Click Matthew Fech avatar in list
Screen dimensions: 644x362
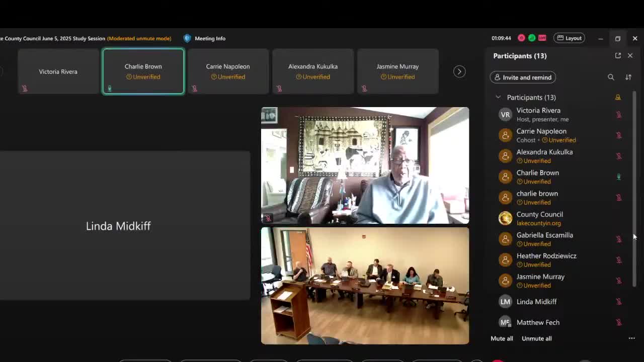505,322
